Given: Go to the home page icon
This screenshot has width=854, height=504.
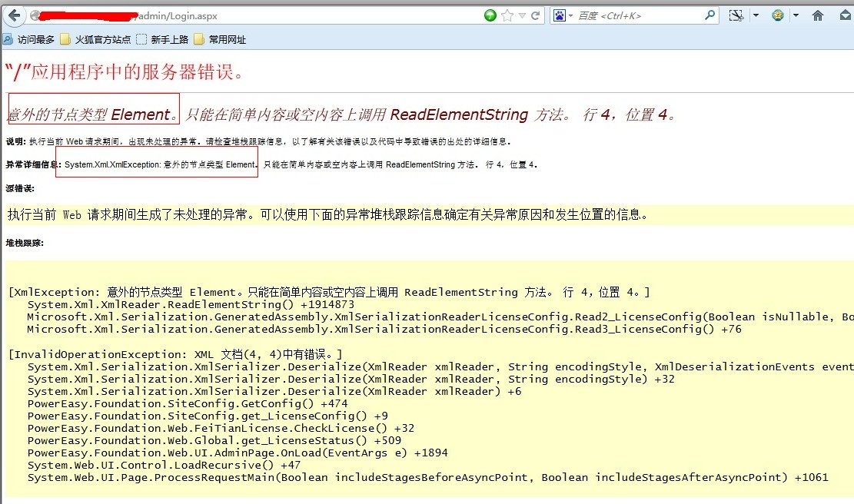Looking at the screenshot, I should [818, 15].
